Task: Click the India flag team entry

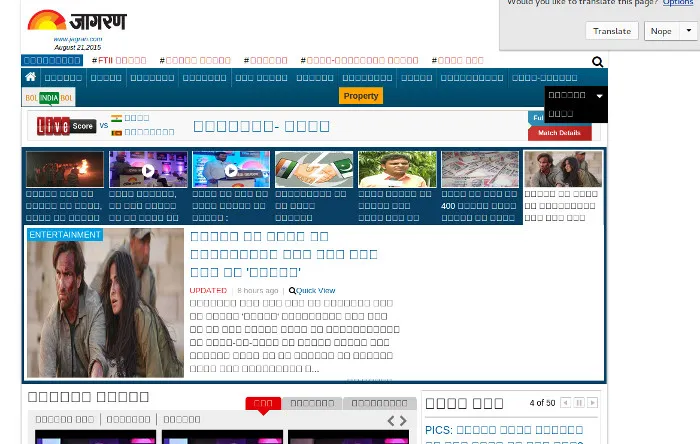Action: click(x=130, y=118)
